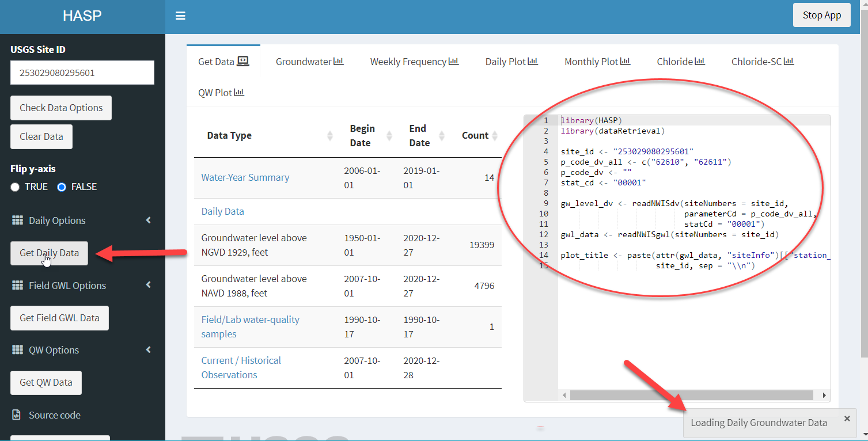Expand QW Options chevron
Screen dimensions: 868x441
(149, 349)
